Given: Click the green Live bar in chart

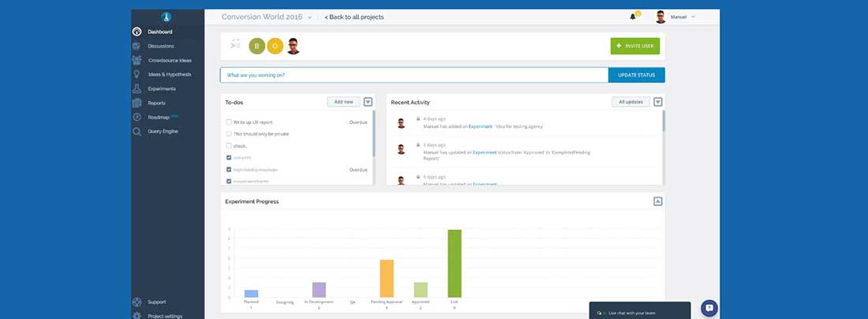Looking at the screenshot, I should (455, 264).
